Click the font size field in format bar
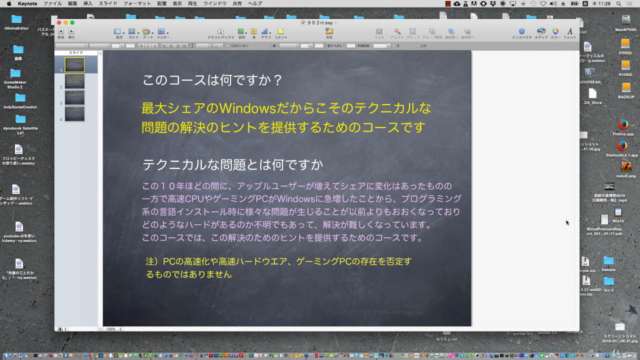640x360 pixels. point(116,46)
